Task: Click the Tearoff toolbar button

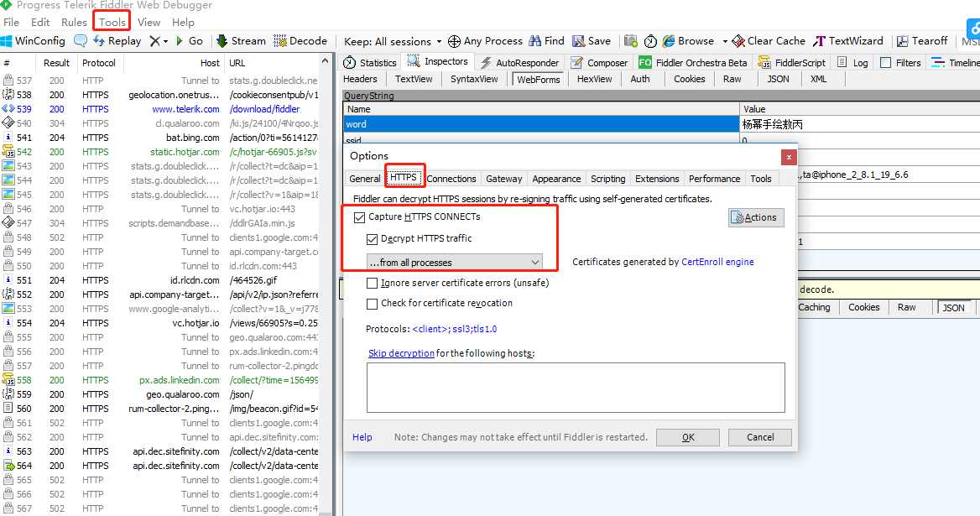Action: tap(922, 41)
